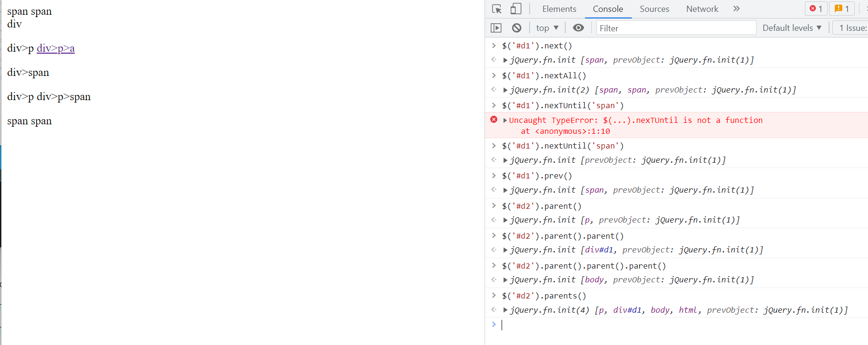Click the command text $('#d2').parent()
This screenshot has width=868, height=345.
[x=541, y=206]
